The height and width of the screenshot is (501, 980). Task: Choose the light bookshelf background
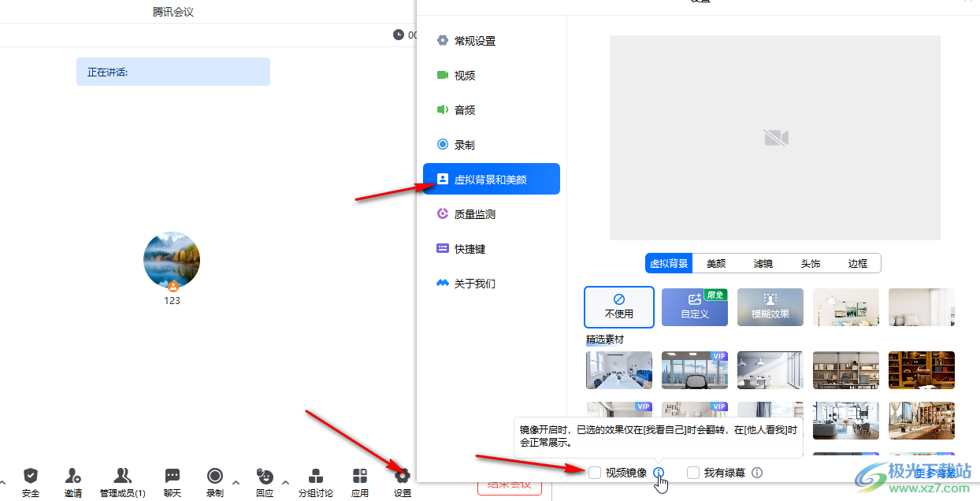point(846,370)
